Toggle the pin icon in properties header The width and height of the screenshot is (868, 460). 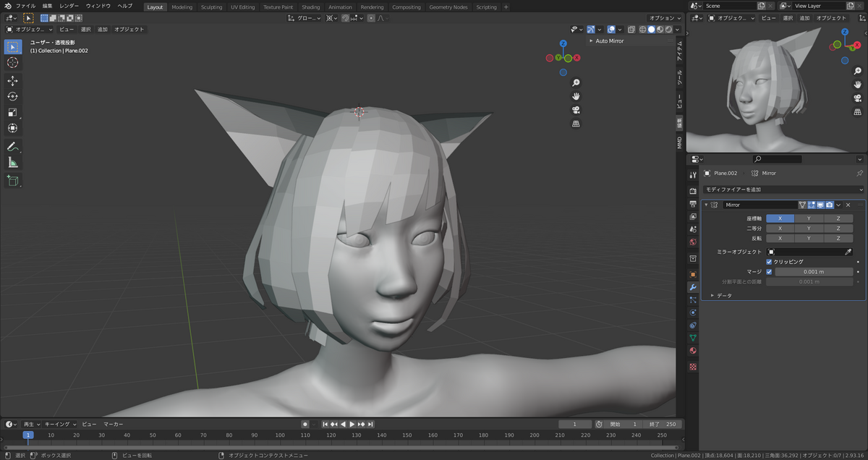click(859, 174)
